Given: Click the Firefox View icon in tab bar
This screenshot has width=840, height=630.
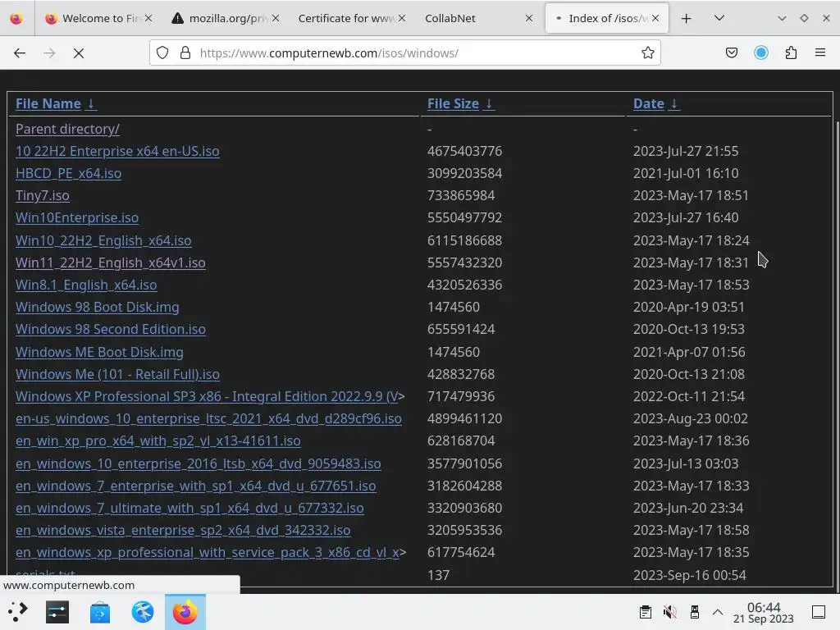Looking at the screenshot, I should coord(16,18).
